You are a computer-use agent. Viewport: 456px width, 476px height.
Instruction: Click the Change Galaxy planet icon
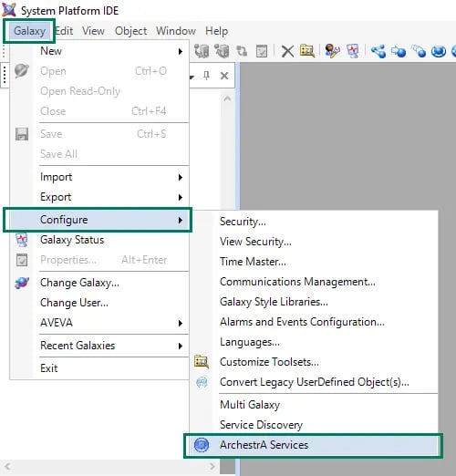pyautogui.click(x=22, y=283)
